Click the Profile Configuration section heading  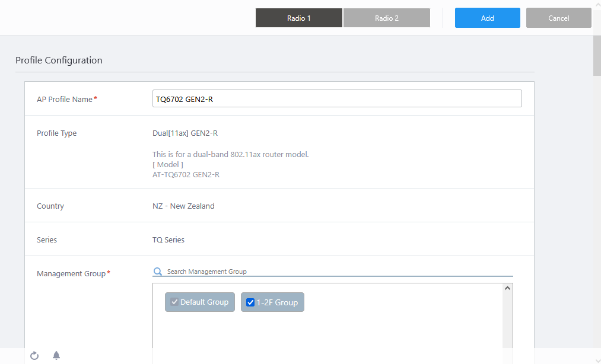pyautogui.click(x=59, y=60)
